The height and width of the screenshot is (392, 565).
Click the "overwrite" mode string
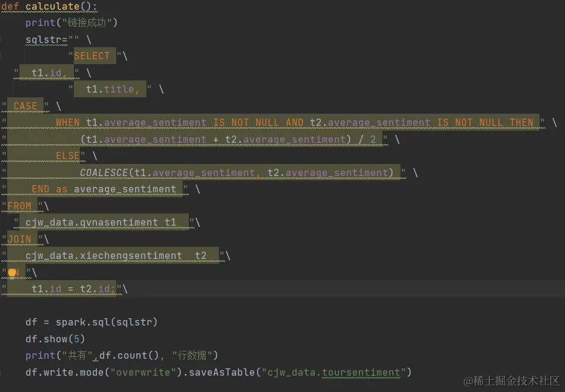143,372
